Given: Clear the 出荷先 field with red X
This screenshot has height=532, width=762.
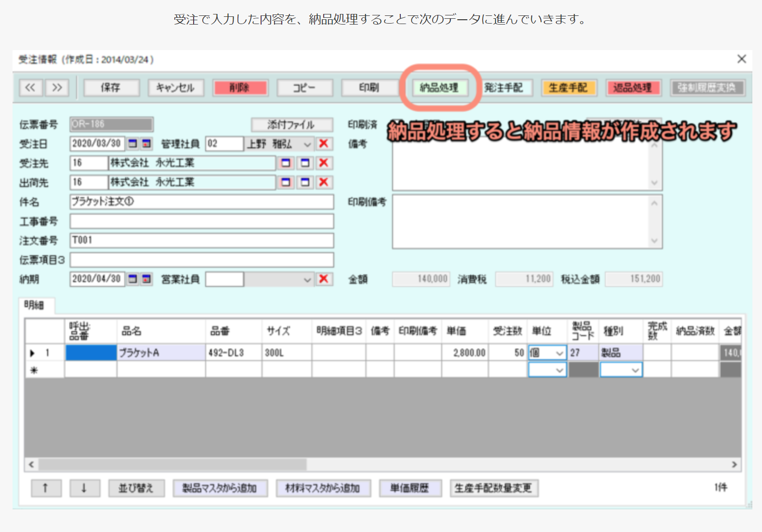Looking at the screenshot, I should pos(324,182).
